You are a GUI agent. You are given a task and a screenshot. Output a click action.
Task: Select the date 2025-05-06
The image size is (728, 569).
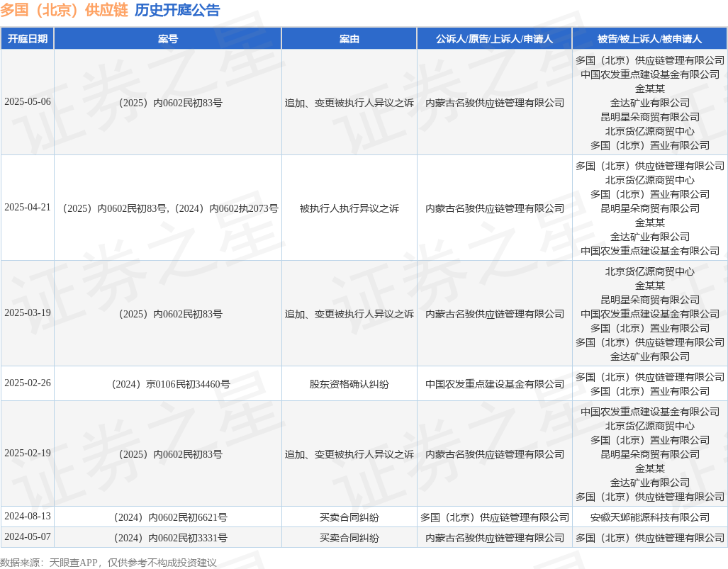(x=28, y=101)
